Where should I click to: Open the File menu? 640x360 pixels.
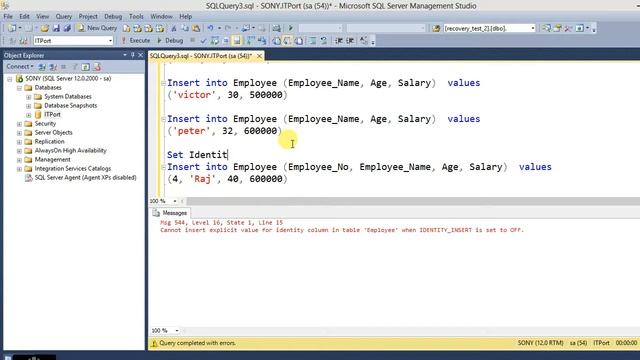(8, 16)
